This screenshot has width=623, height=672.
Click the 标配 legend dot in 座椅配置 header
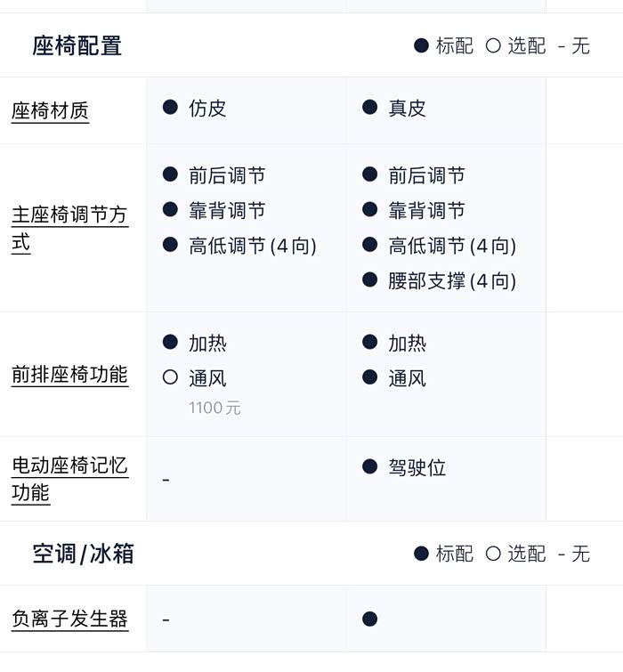(x=422, y=45)
